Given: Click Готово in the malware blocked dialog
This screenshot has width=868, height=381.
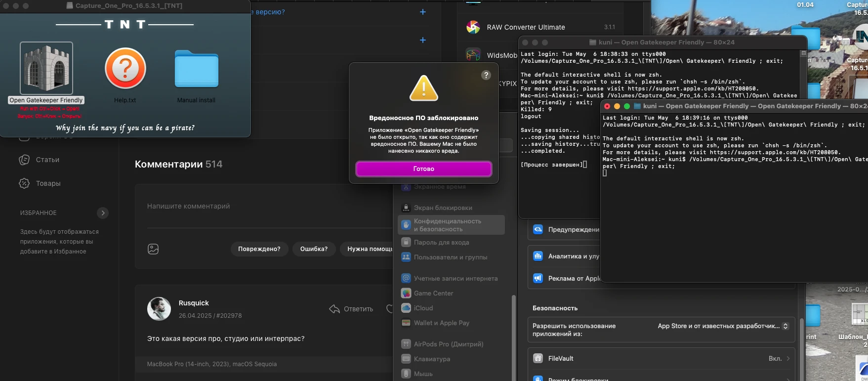Looking at the screenshot, I should click(x=424, y=169).
